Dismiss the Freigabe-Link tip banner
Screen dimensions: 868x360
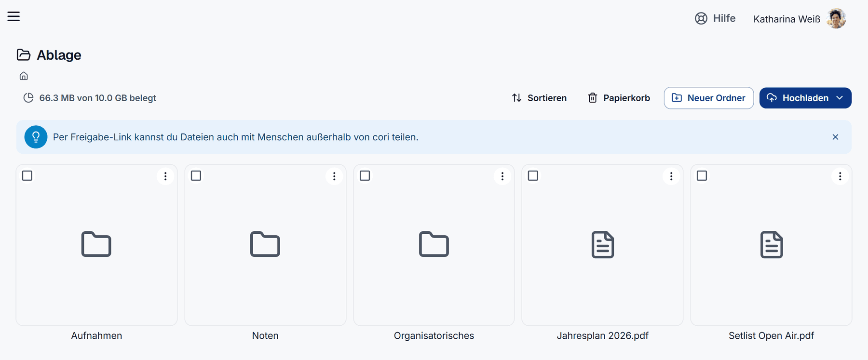(x=836, y=137)
